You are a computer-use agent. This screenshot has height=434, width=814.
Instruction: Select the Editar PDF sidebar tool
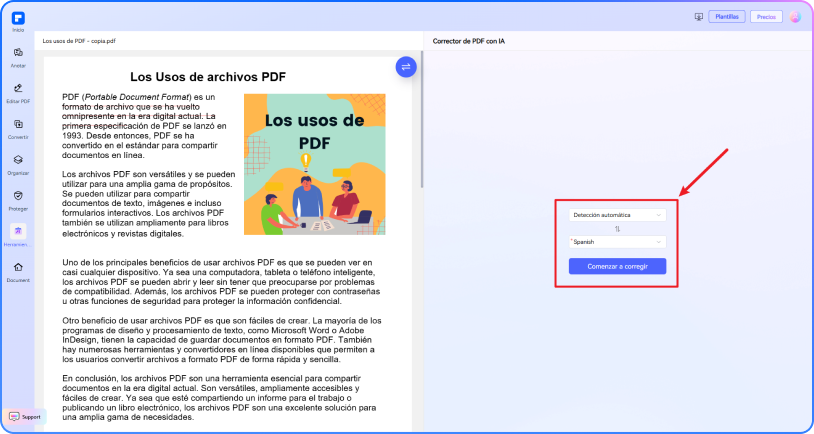18,93
